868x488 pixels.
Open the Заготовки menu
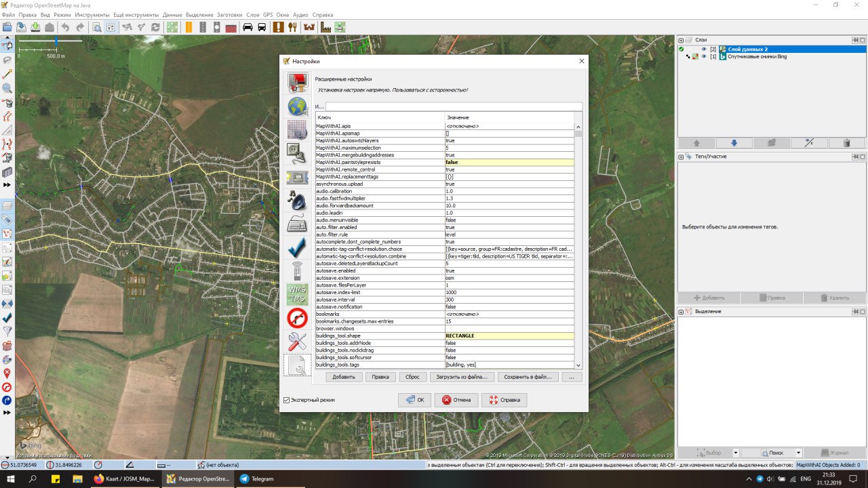click(230, 14)
